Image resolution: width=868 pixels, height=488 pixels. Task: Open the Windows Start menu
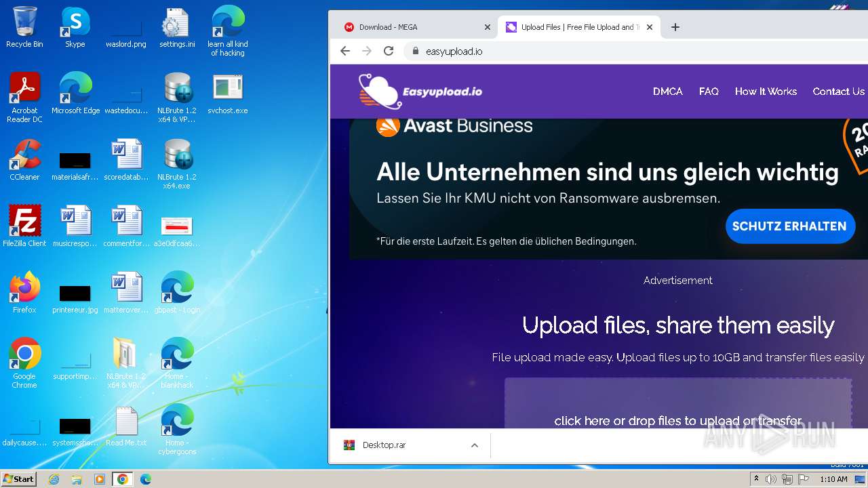point(18,479)
